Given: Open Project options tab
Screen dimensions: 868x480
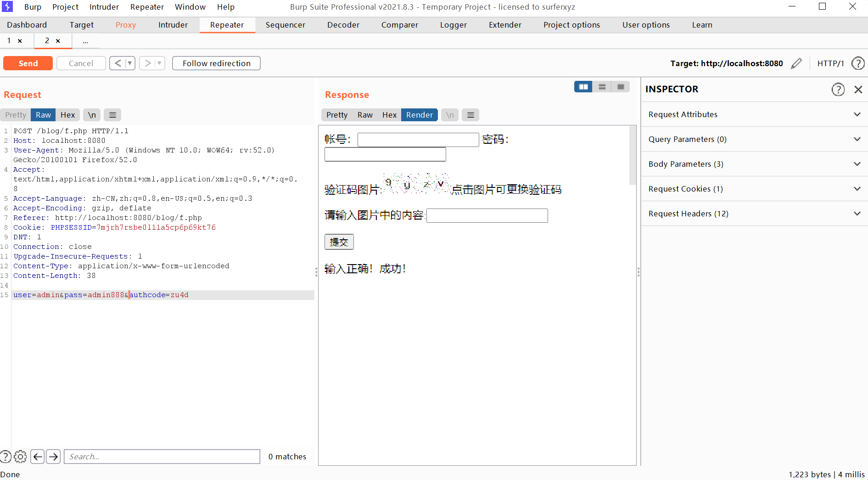Looking at the screenshot, I should [x=572, y=25].
